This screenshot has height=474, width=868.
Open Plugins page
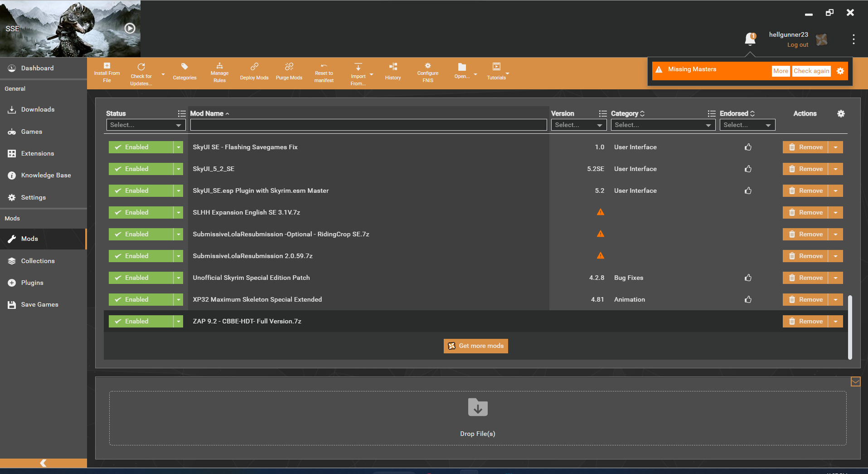44,283
